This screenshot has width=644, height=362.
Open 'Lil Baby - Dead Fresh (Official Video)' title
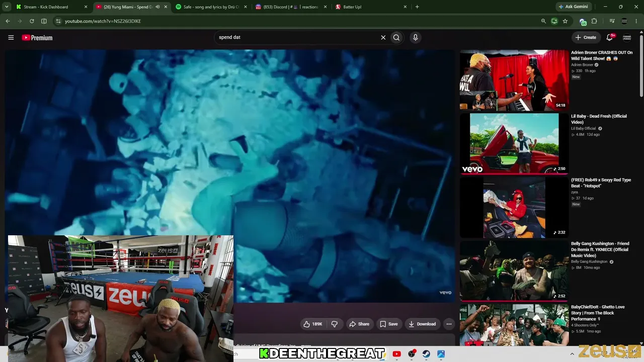599,119
